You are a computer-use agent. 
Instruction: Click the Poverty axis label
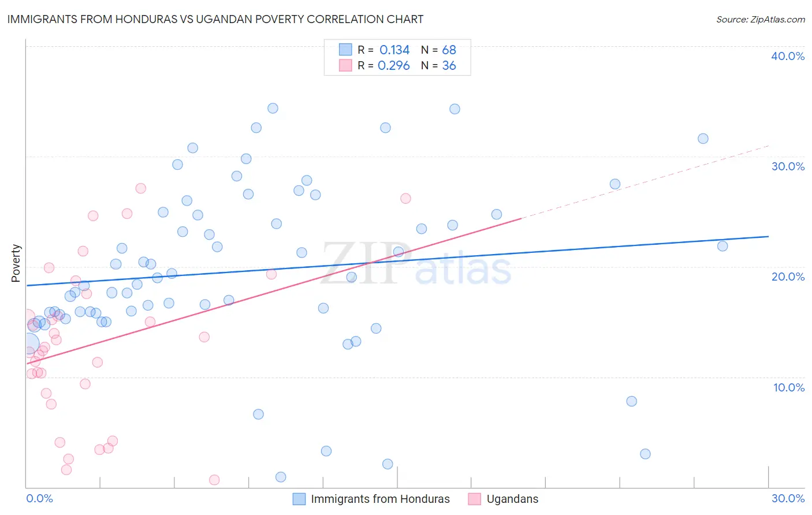(x=16, y=263)
